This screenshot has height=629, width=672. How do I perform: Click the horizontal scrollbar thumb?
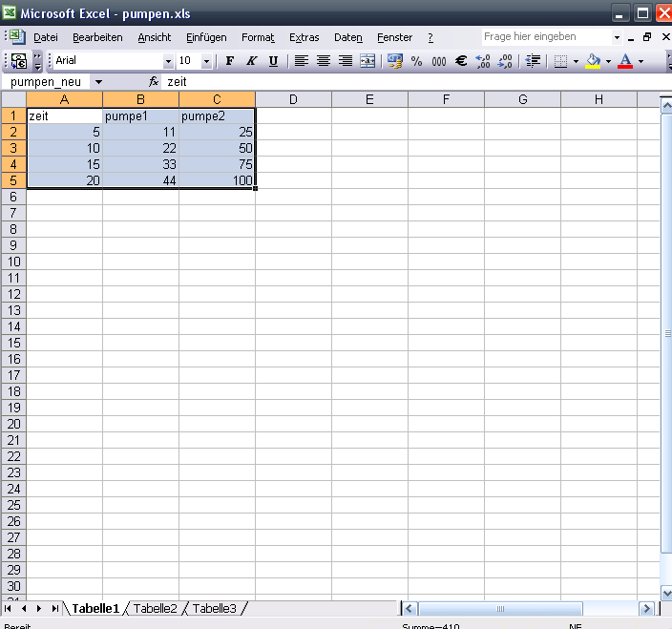coord(500,608)
